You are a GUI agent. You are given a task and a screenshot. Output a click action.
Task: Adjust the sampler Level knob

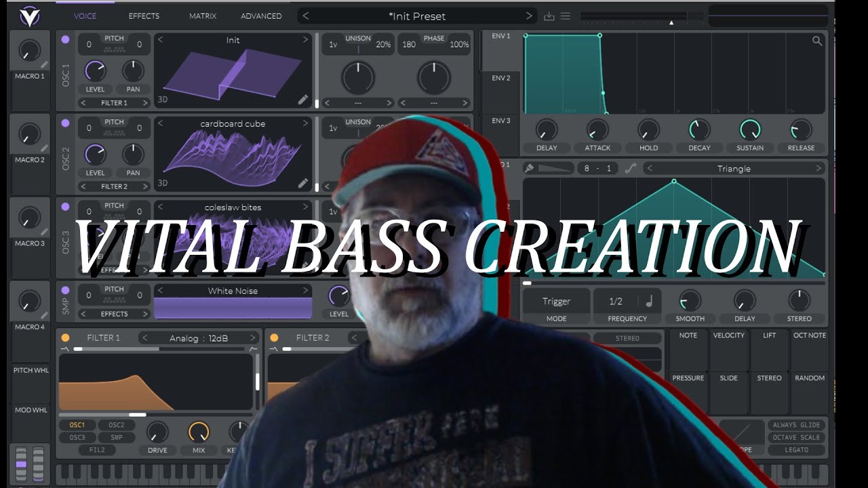click(x=338, y=296)
